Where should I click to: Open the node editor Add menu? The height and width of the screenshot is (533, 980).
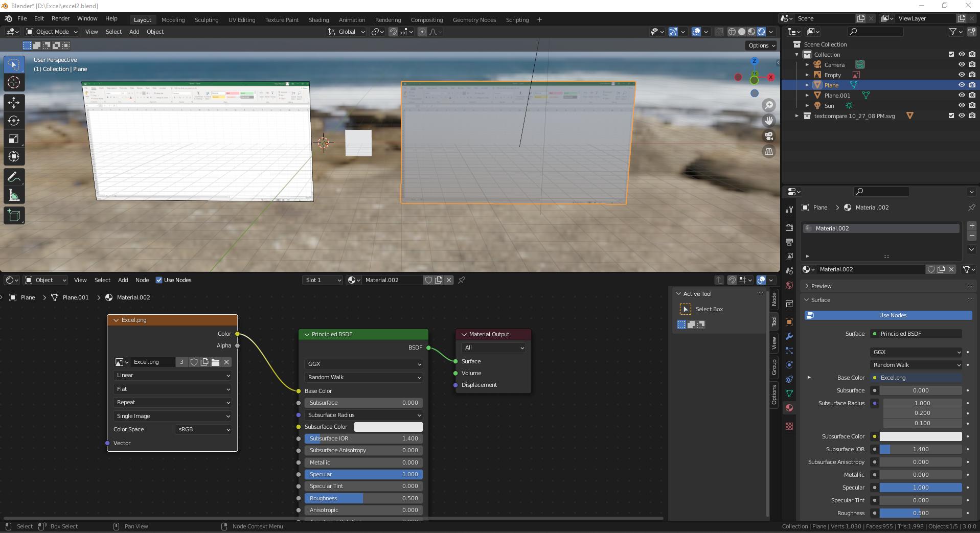[x=123, y=280]
